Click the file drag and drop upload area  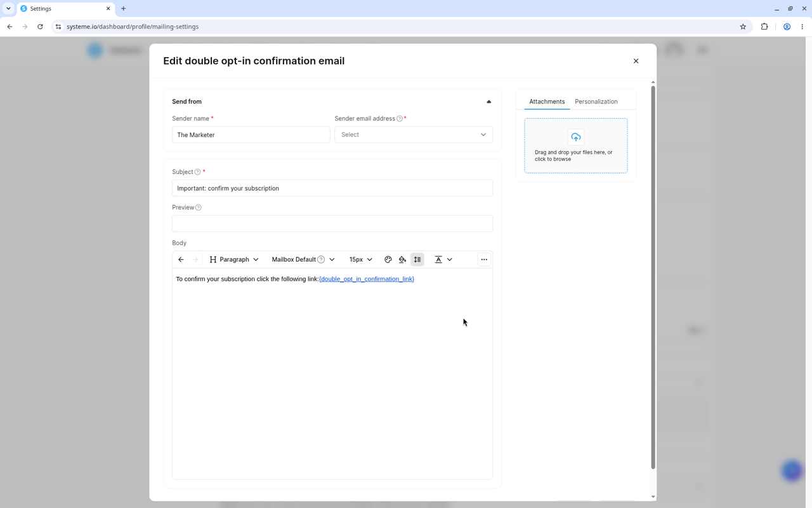576,145
